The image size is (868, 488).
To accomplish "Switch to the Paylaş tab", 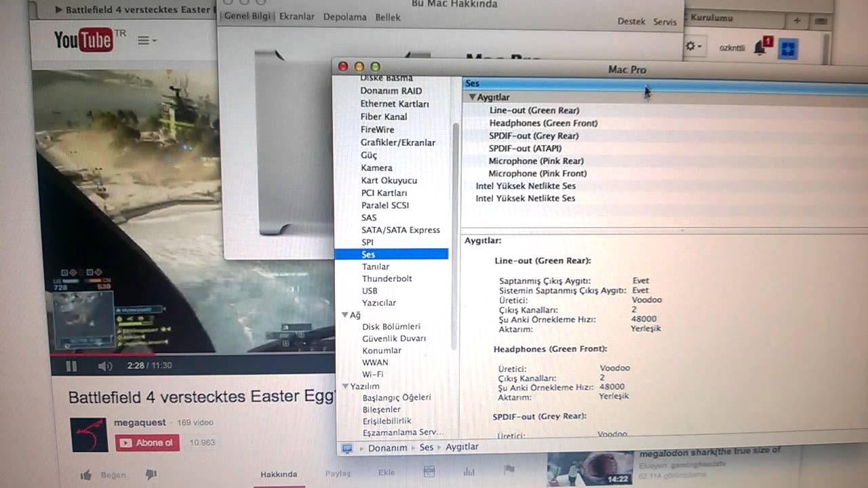I will [338, 473].
